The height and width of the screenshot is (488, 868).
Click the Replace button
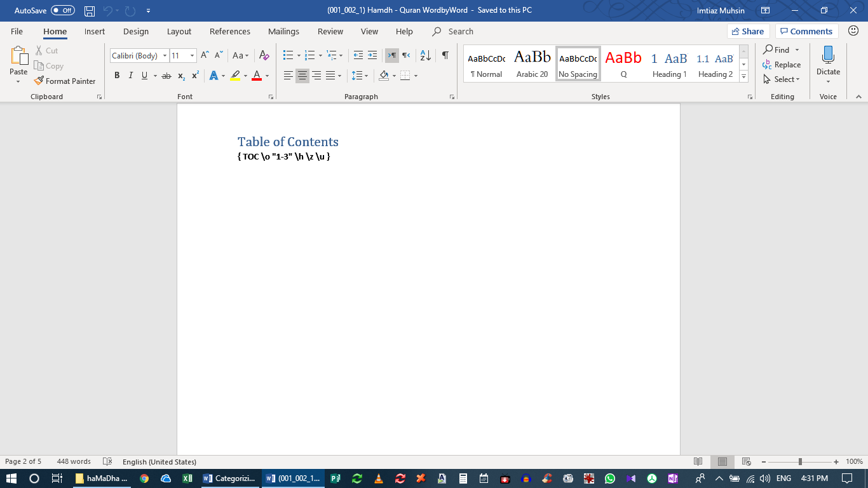(x=782, y=64)
